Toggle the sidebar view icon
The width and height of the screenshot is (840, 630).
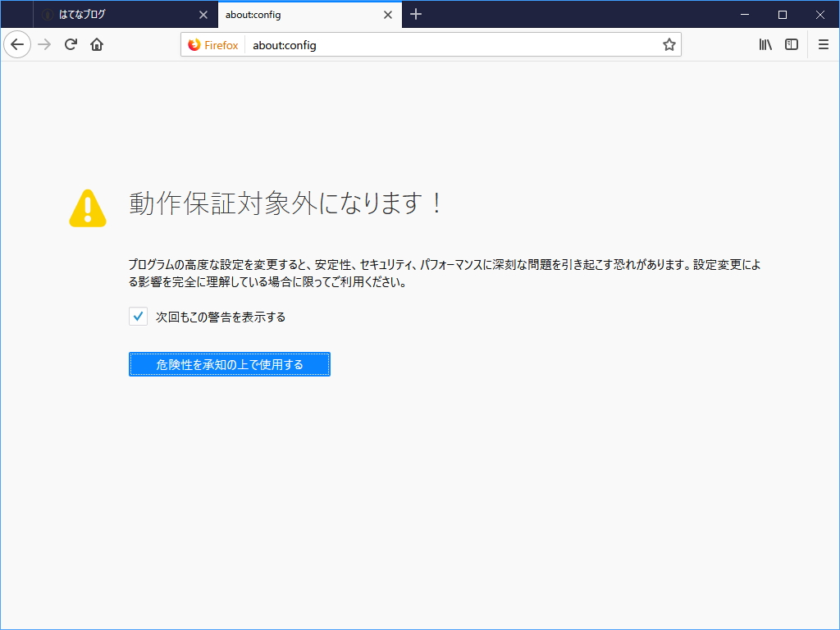[790, 44]
